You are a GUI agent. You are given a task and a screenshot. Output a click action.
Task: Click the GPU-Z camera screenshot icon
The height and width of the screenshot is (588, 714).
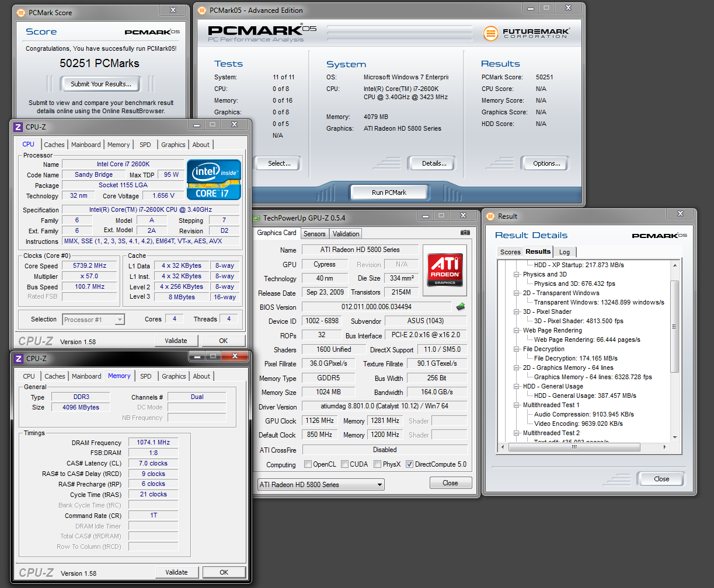465,233
